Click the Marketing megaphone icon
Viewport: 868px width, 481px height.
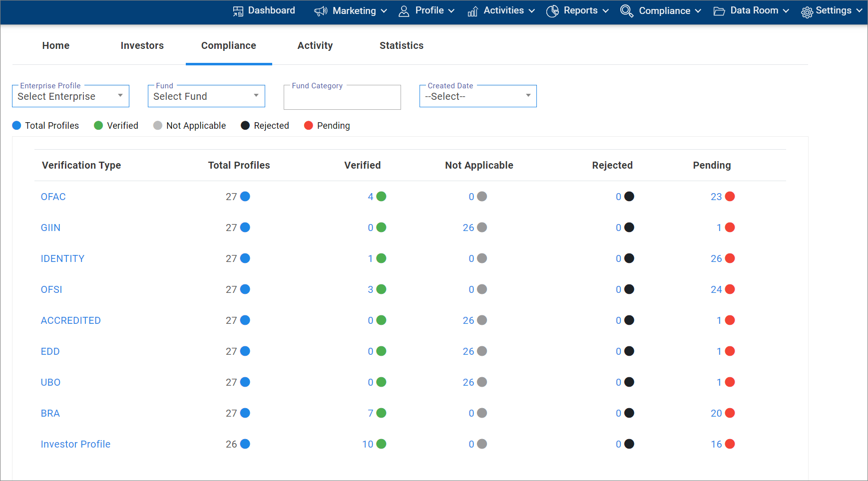(321, 11)
